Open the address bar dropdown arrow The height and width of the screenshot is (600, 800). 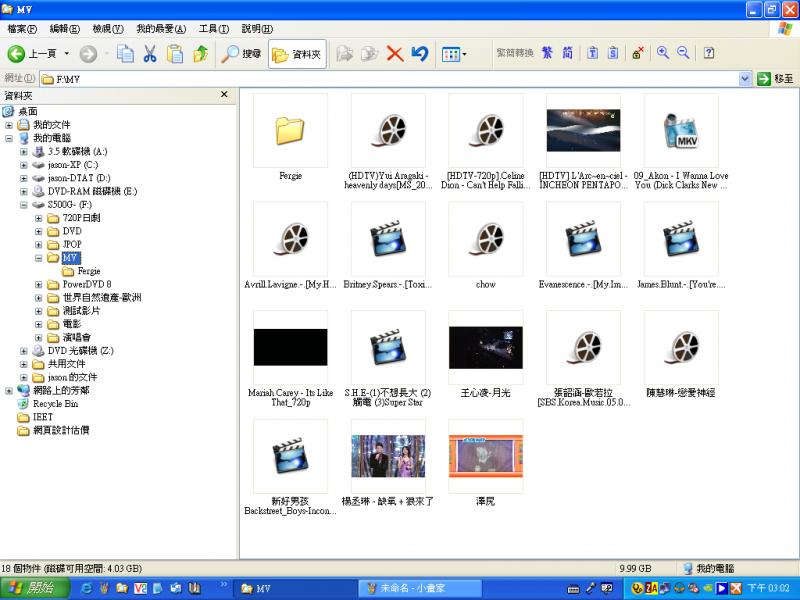click(745, 78)
